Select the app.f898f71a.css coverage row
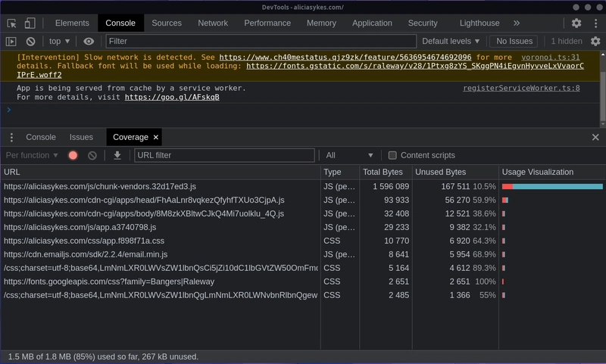Viewport: 606px width, 364px height. 303,241
